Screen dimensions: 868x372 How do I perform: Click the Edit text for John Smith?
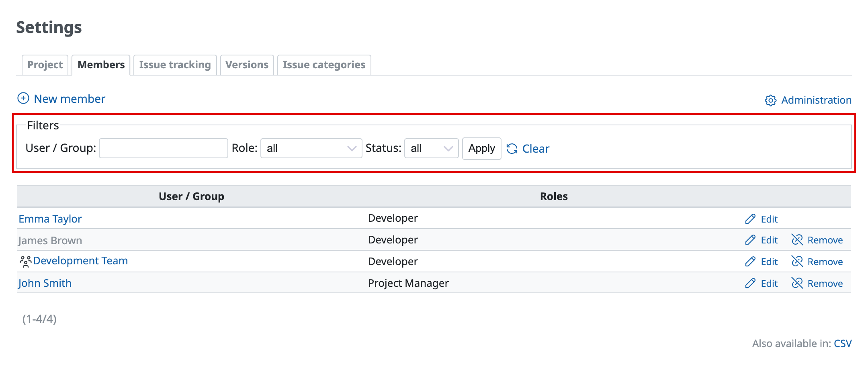(x=769, y=283)
